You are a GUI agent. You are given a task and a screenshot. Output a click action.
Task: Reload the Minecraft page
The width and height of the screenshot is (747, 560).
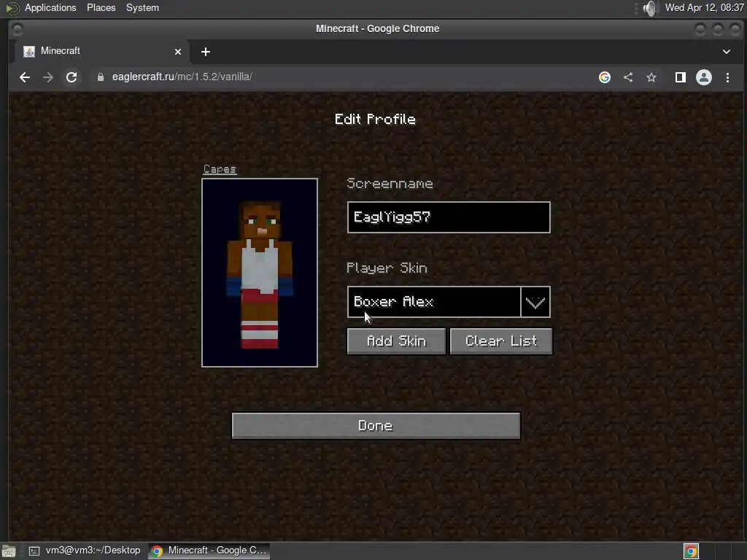click(x=71, y=77)
